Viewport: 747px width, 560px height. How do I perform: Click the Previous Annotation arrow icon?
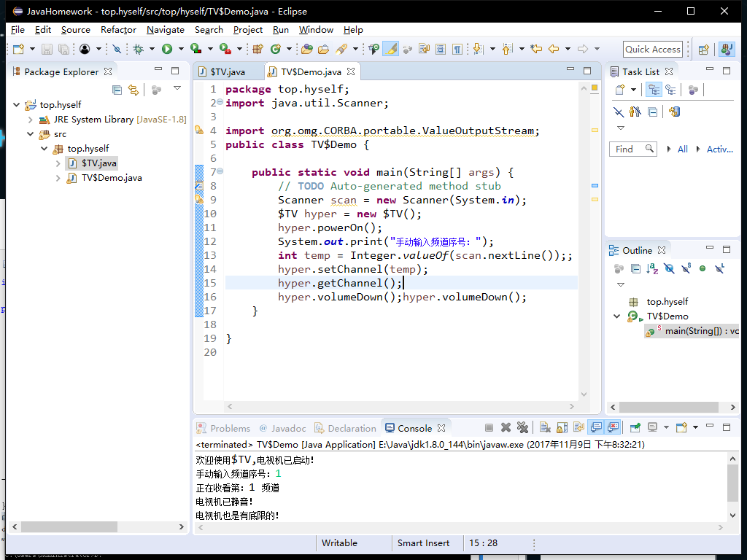508,49
